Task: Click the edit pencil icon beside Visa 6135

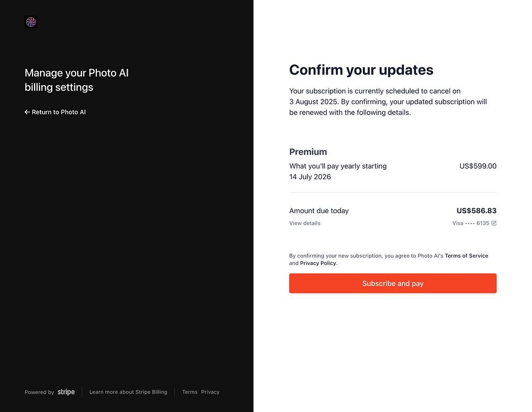Action: pos(494,223)
